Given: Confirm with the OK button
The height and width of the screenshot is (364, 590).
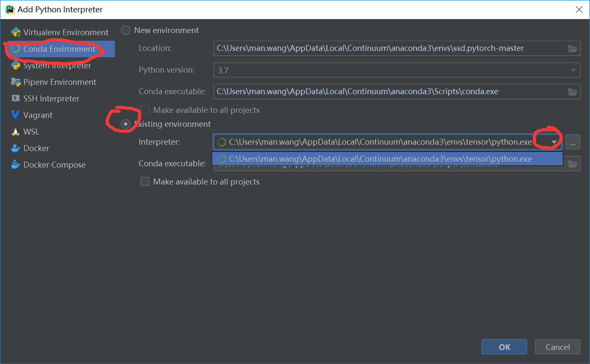Looking at the screenshot, I should coord(504,347).
